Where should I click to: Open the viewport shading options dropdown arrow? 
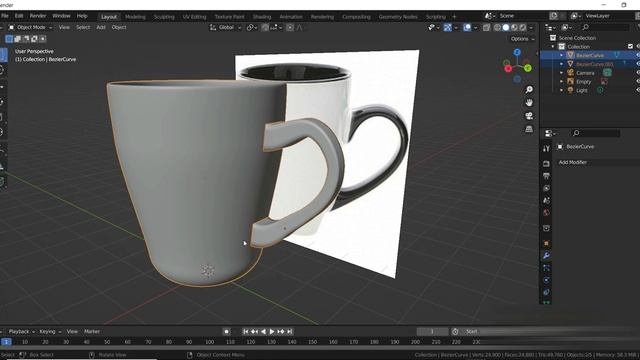(x=531, y=27)
